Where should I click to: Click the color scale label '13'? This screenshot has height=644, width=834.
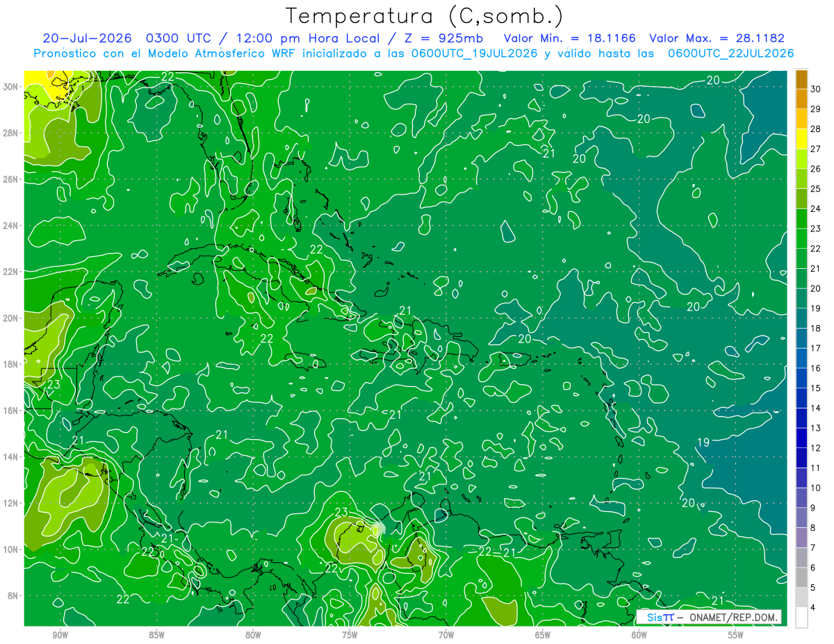(x=816, y=428)
